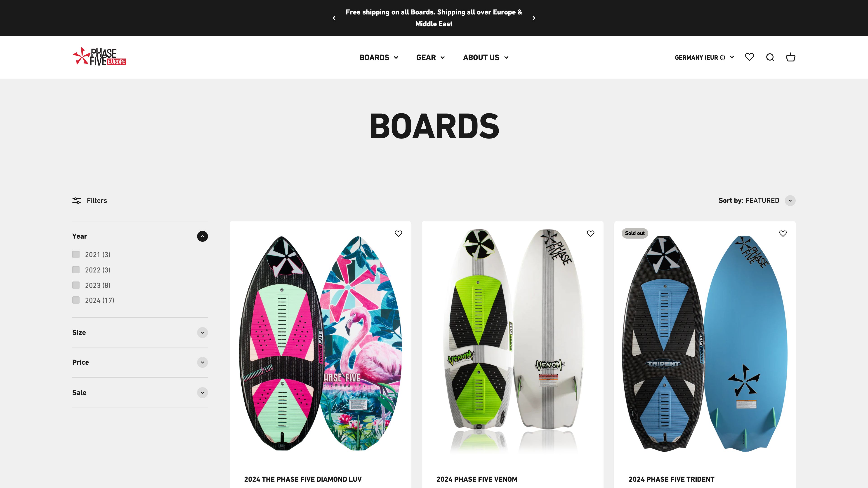Viewport: 868px width, 488px height.
Task: Show previous announcement with left arrow
Action: pos(334,18)
